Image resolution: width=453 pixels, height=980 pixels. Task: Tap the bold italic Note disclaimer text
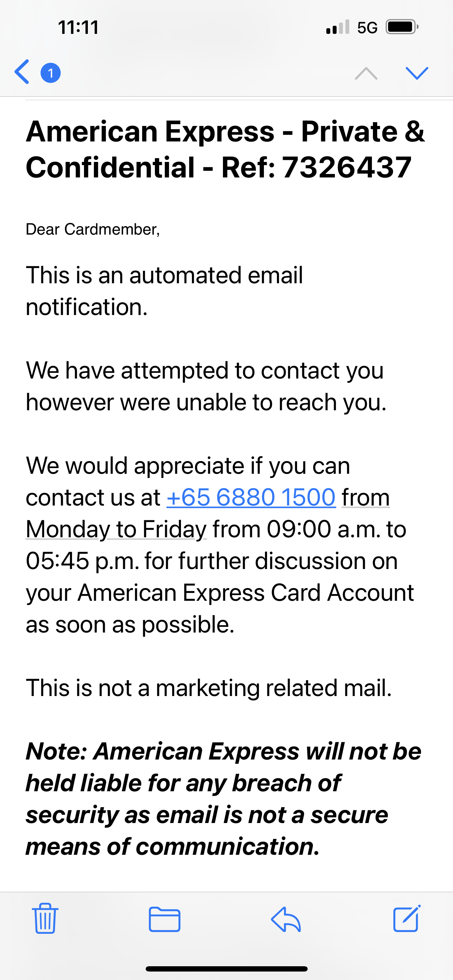click(x=224, y=799)
